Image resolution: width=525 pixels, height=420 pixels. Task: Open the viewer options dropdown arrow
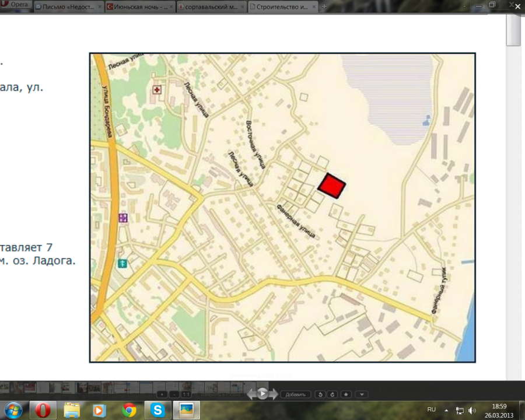(x=362, y=394)
